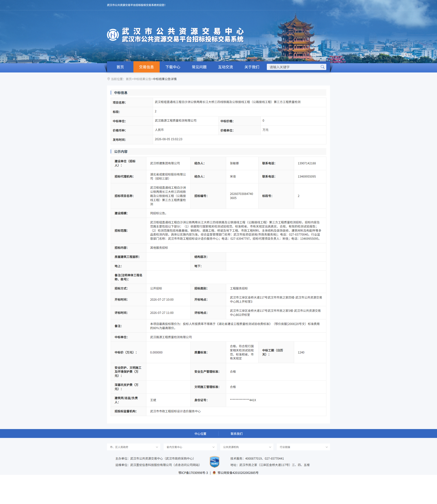
Task: Click the 其他服务招标 value
Action: coord(159,248)
